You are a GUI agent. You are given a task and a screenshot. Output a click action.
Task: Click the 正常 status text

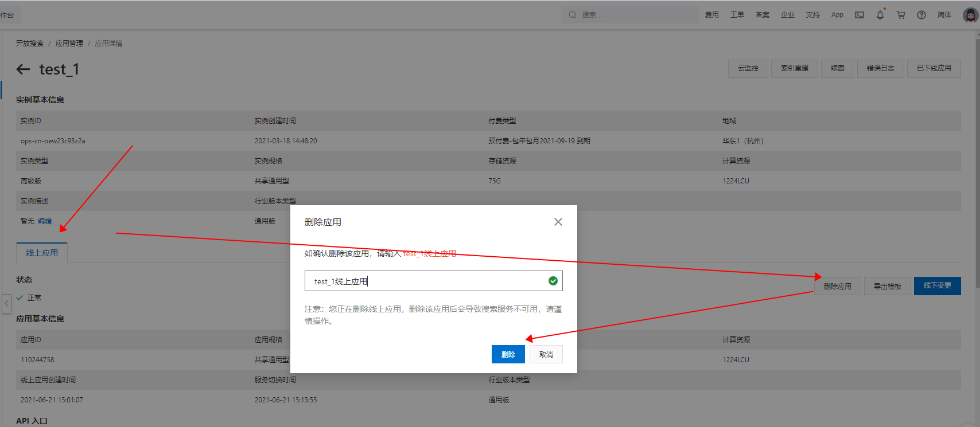coord(34,298)
